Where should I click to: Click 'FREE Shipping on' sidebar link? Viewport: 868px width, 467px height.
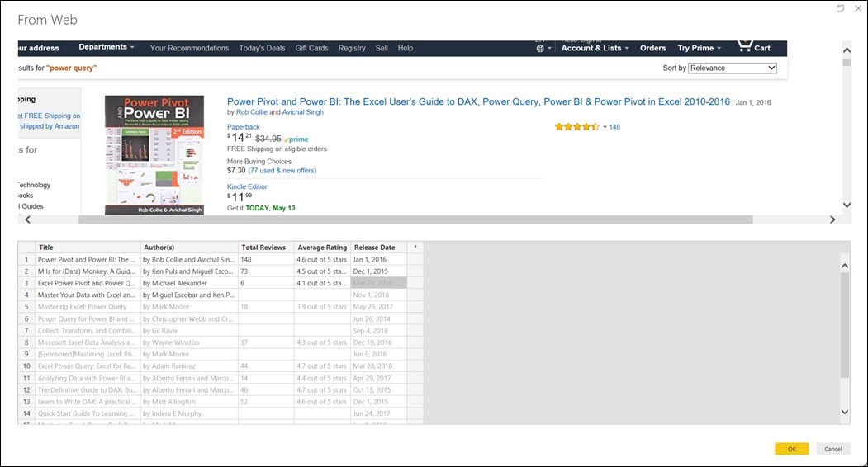pos(50,116)
